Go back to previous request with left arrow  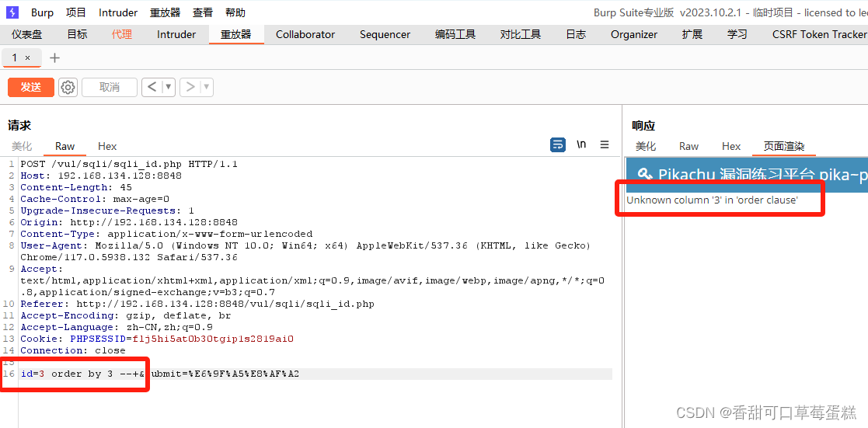click(152, 87)
